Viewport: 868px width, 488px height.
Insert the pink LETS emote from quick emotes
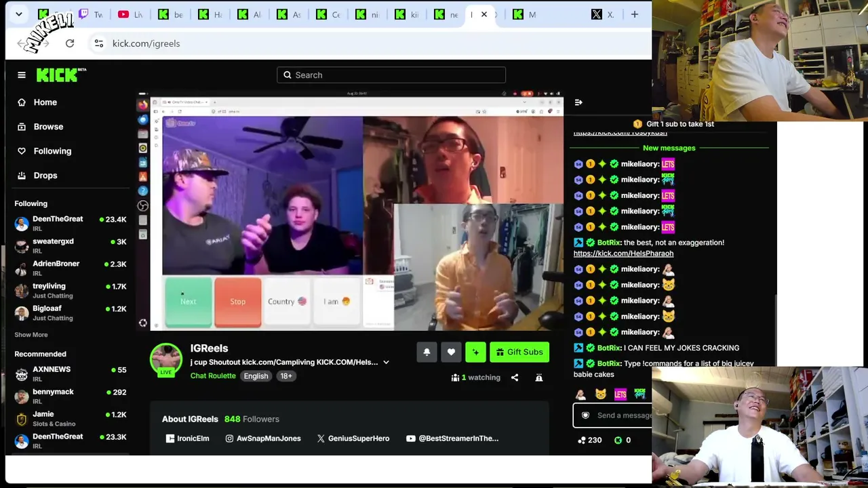pos(620,394)
